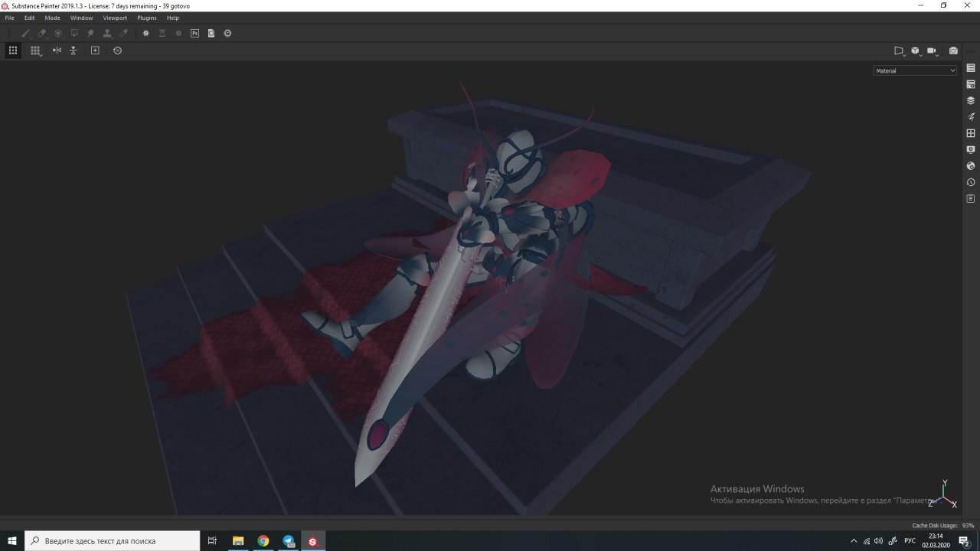The height and width of the screenshot is (551, 980).
Task: Open the Window menu
Action: [82, 18]
